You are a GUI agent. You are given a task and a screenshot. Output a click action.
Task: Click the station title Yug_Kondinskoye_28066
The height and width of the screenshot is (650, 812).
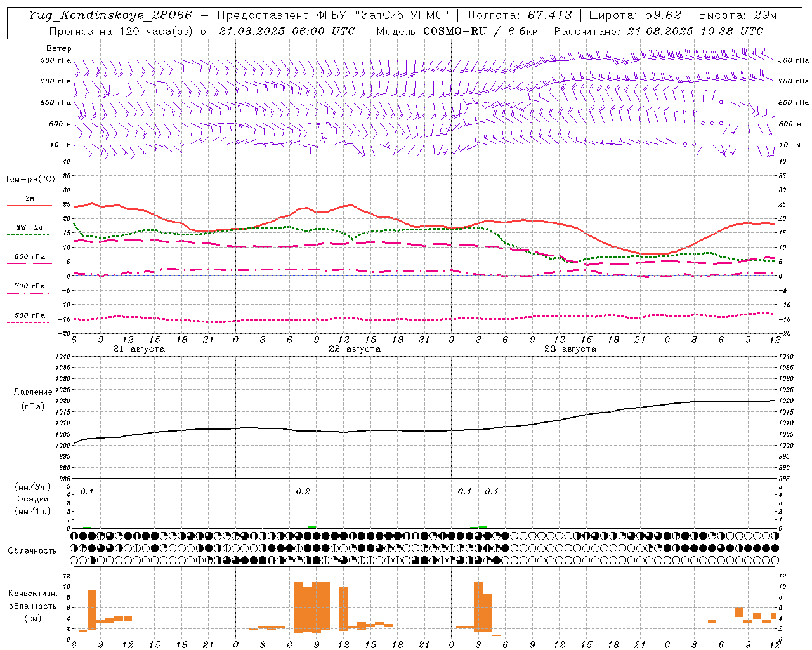click(110, 15)
